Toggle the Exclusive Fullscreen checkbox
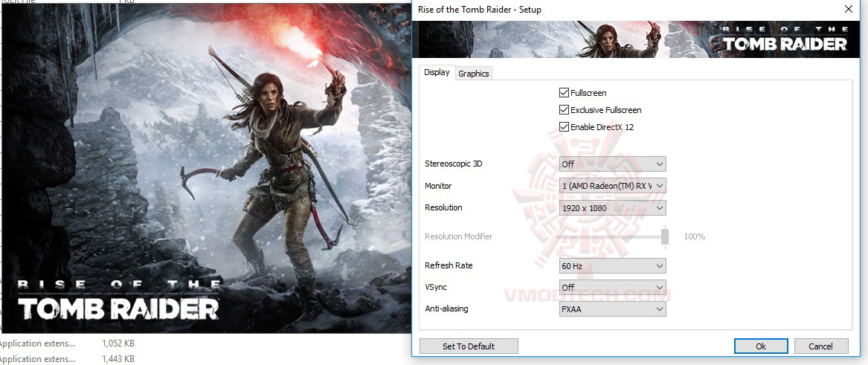The width and height of the screenshot is (868, 365). 564,110
